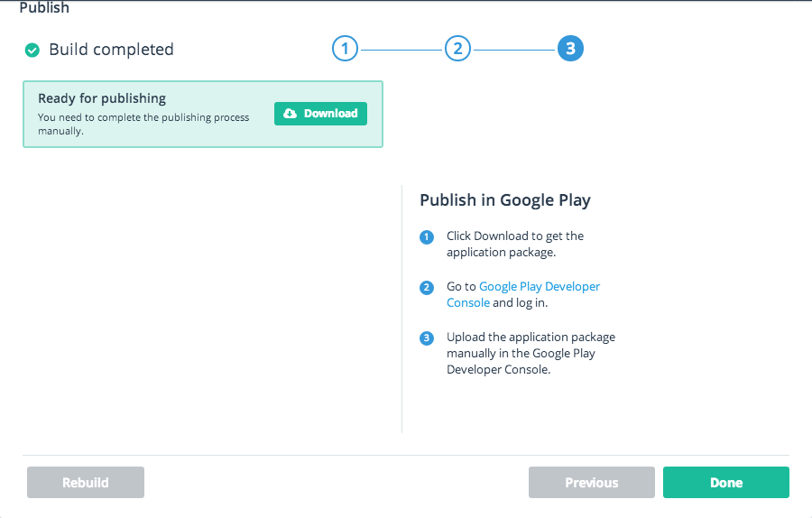Click the Publish dialog title

tap(44, 8)
